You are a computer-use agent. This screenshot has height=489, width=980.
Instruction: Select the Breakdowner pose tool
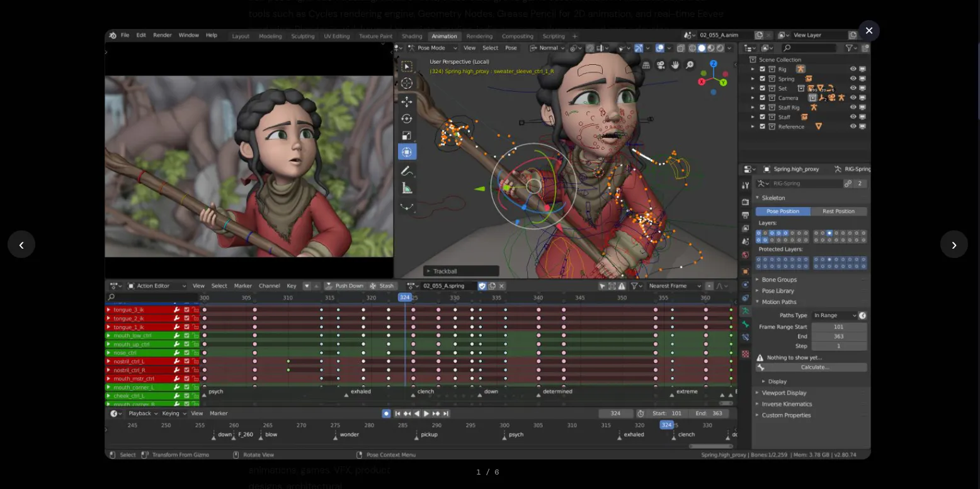tap(407, 206)
